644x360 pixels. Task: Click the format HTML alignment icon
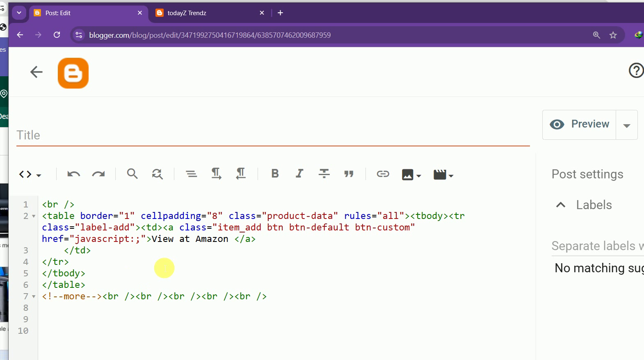(x=191, y=174)
